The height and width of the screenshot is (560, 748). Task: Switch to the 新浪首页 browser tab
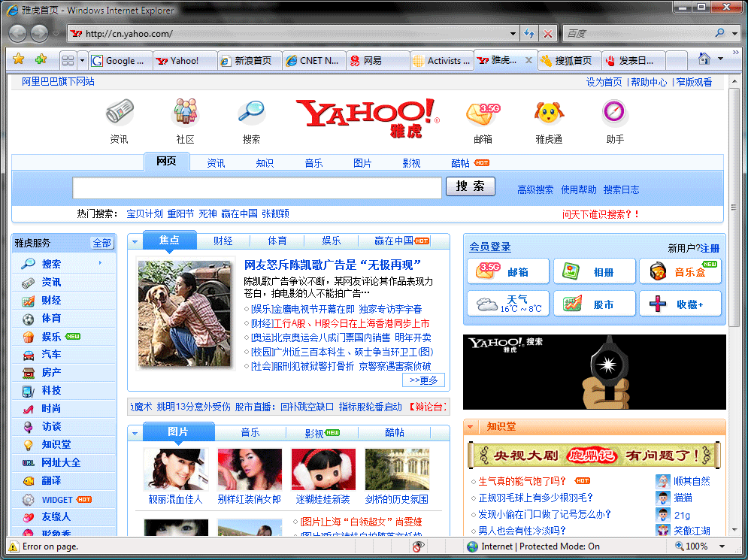250,61
